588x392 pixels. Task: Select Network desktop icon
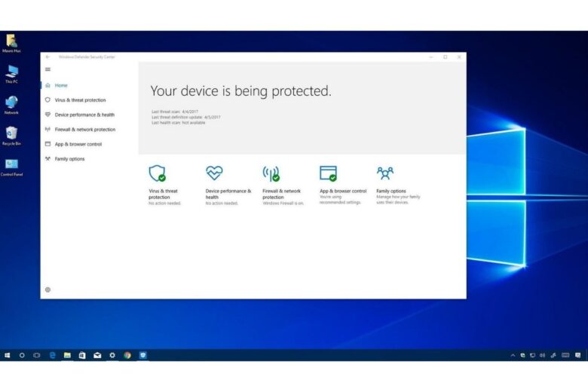point(11,105)
